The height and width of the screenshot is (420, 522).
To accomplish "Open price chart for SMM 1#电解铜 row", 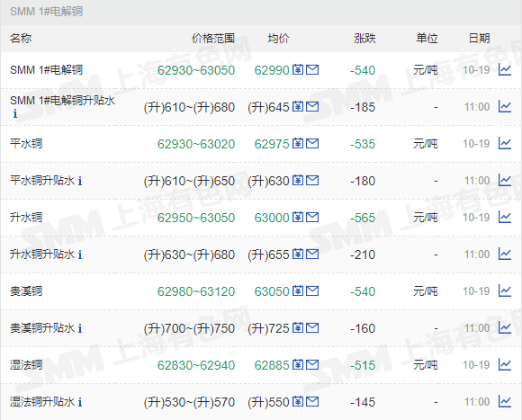I will [505, 70].
